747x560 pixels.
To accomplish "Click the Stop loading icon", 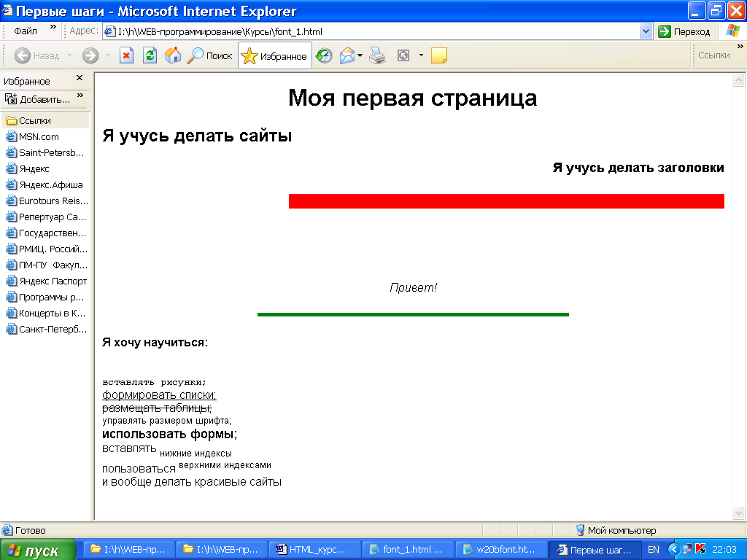I will tap(126, 55).
